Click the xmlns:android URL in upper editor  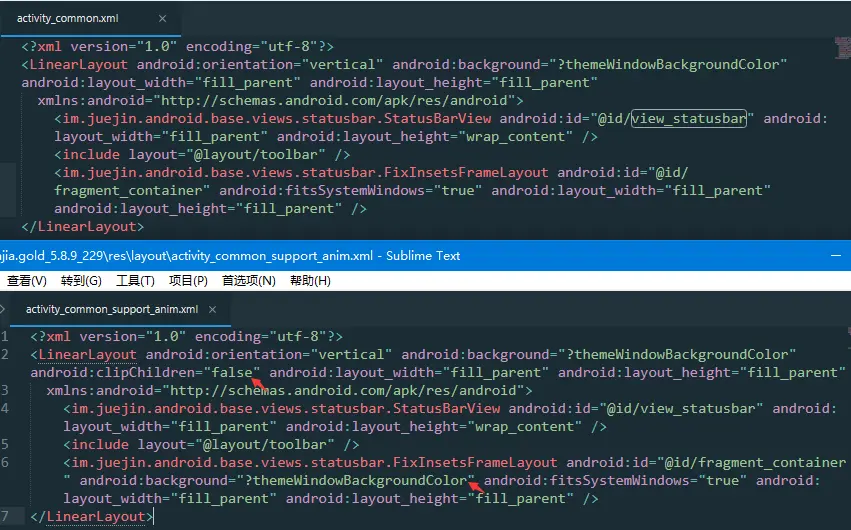(x=335, y=100)
